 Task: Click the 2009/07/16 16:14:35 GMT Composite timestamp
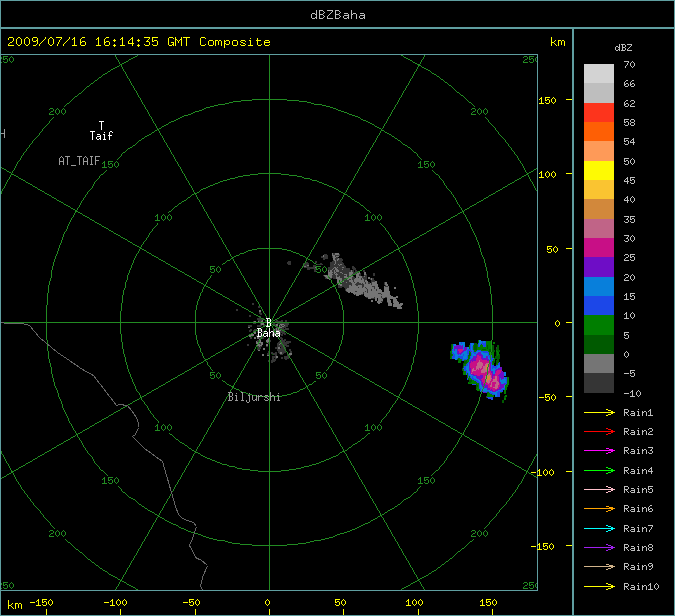tap(139, 42)
